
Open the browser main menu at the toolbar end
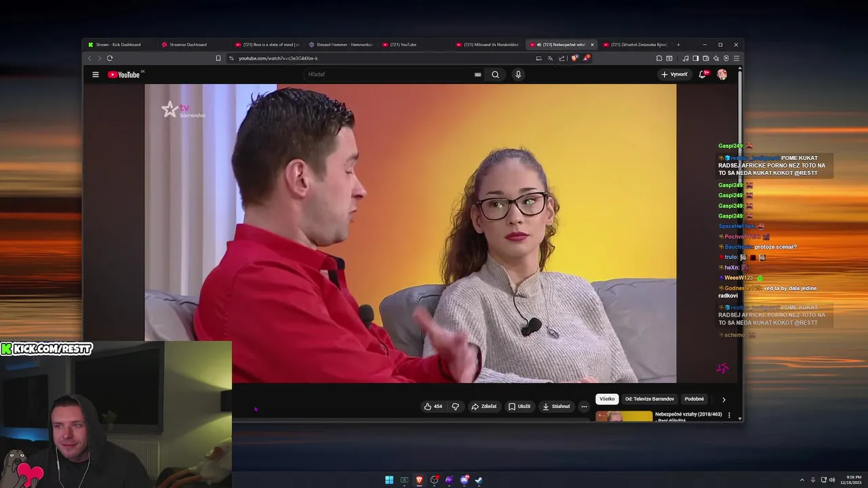coord(736,58)
